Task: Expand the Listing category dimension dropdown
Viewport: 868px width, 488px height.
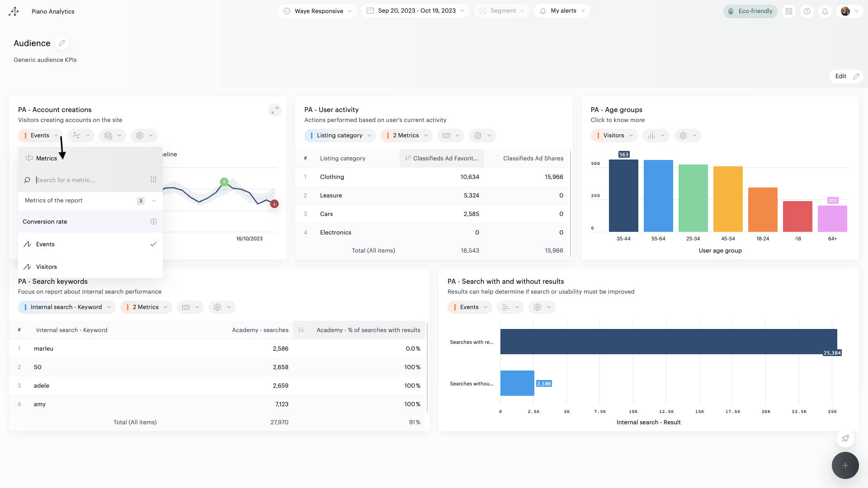Action: point(340,136)
